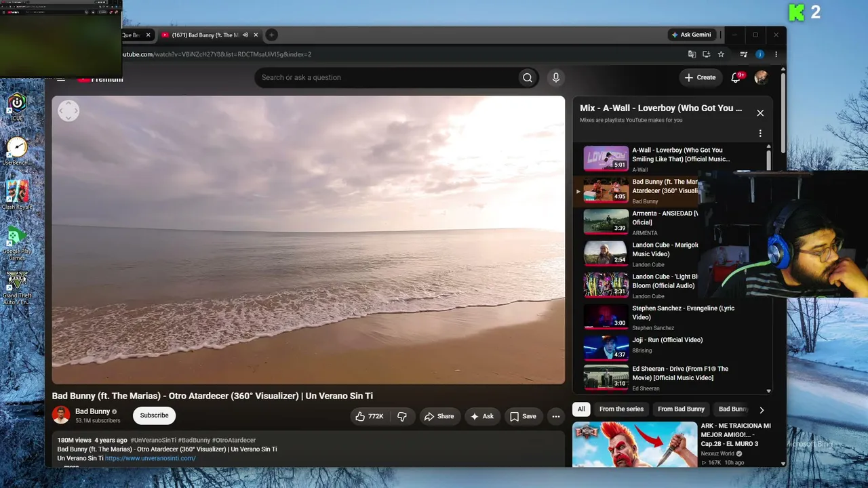Click the cast/install icon in address bar
The image size is (868, 488).
tap(706, 54)
